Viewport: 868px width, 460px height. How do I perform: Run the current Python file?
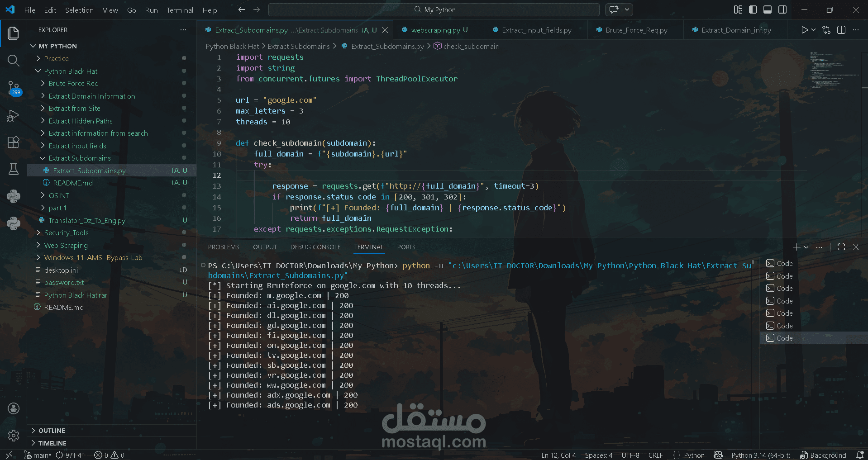pyautogui.click(x=805, y=30)
